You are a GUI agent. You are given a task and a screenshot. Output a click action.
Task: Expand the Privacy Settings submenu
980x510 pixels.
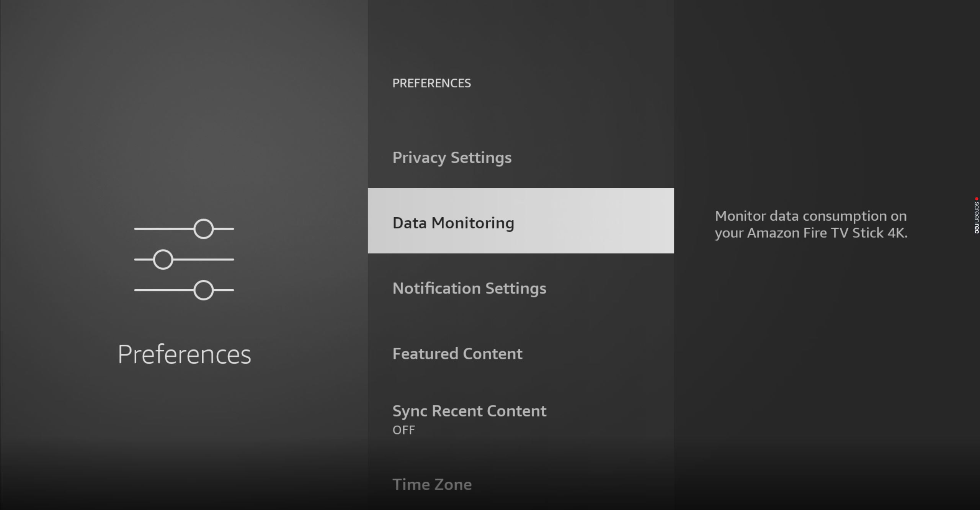[x=452, y=157]
